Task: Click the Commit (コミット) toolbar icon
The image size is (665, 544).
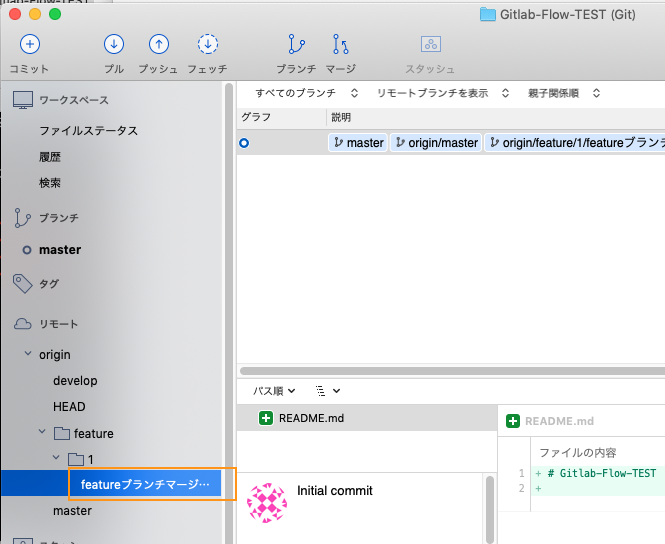Action: [30, 45]
